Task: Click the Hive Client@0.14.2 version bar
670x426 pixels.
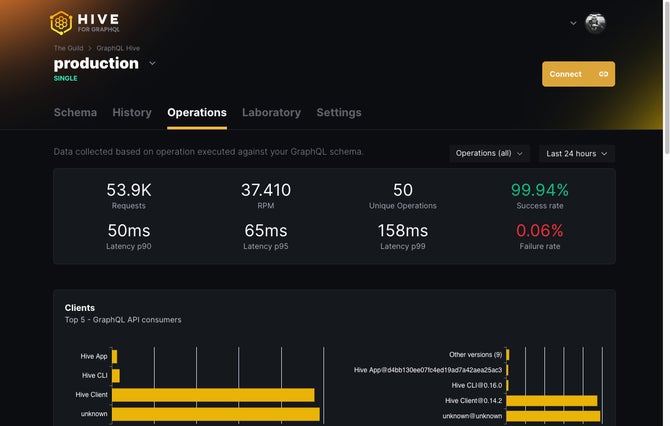Action: [552, 401]
